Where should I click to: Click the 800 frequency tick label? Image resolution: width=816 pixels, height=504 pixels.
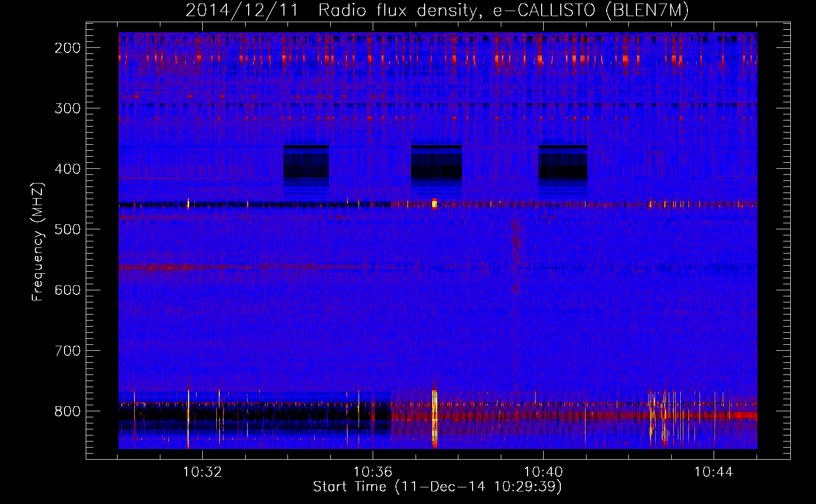pos(67,411)
